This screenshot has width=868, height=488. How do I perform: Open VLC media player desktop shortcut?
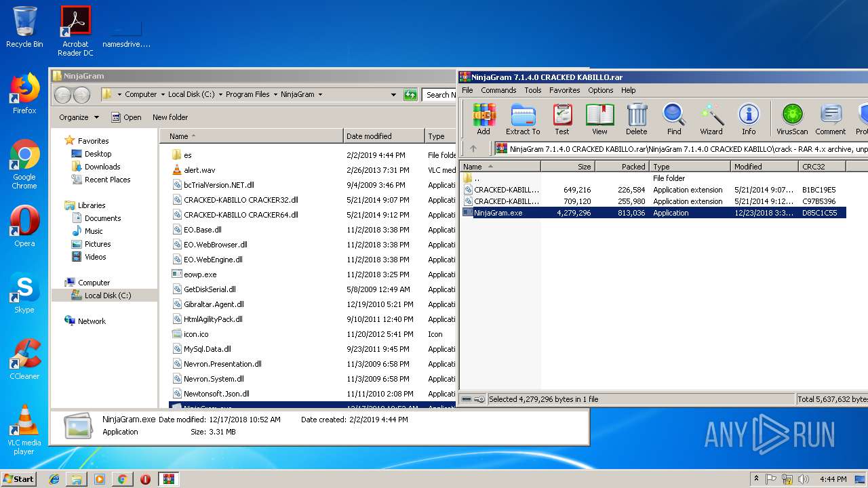pyautogui.click(x=24, y=430)
